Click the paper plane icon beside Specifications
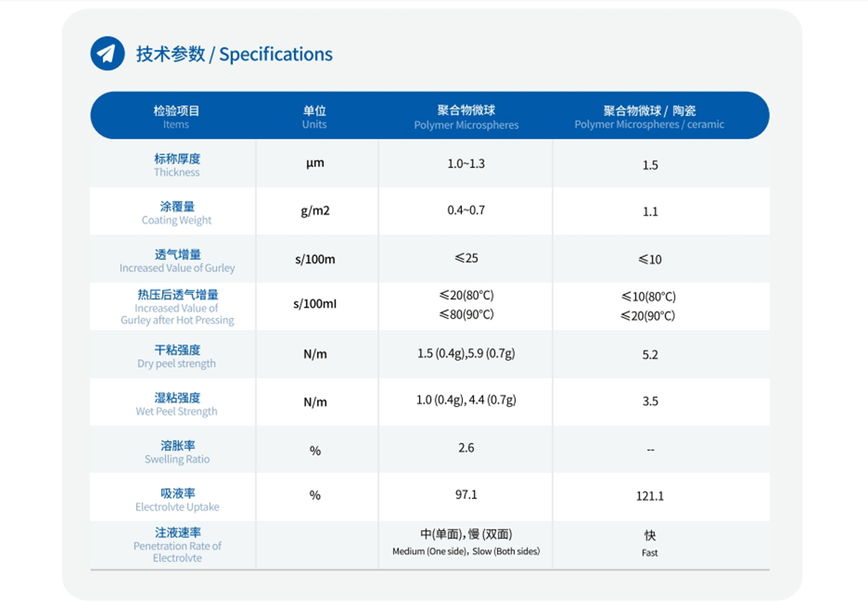This screenshot has height=610, width=868. pos(107,54)
